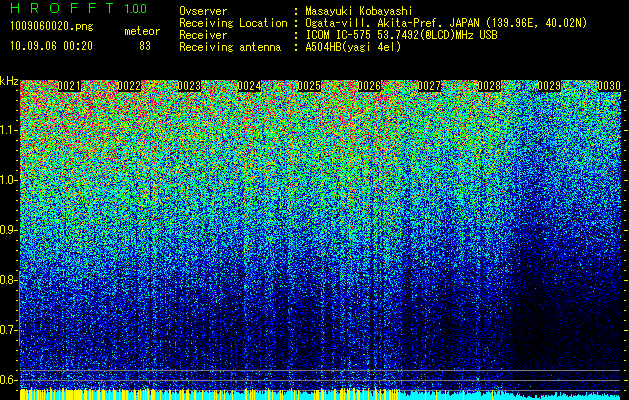The height and width of the screenshot is (400, 629).
Task: Click the 0023 time marker
Action: [x=189, y=86]
